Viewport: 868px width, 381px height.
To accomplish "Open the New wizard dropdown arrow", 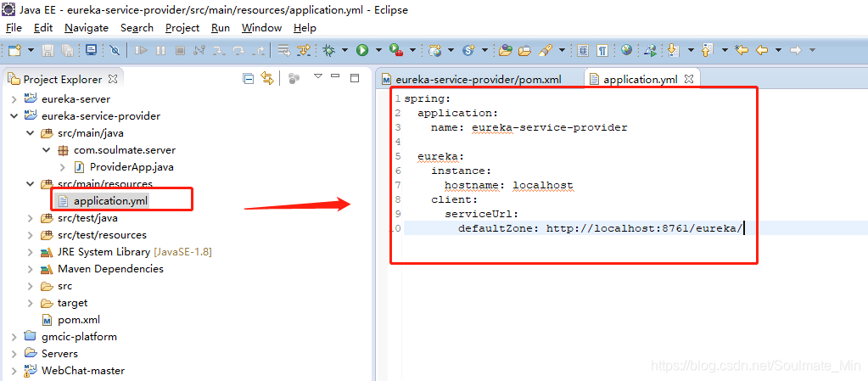I will tap(31, 50).
